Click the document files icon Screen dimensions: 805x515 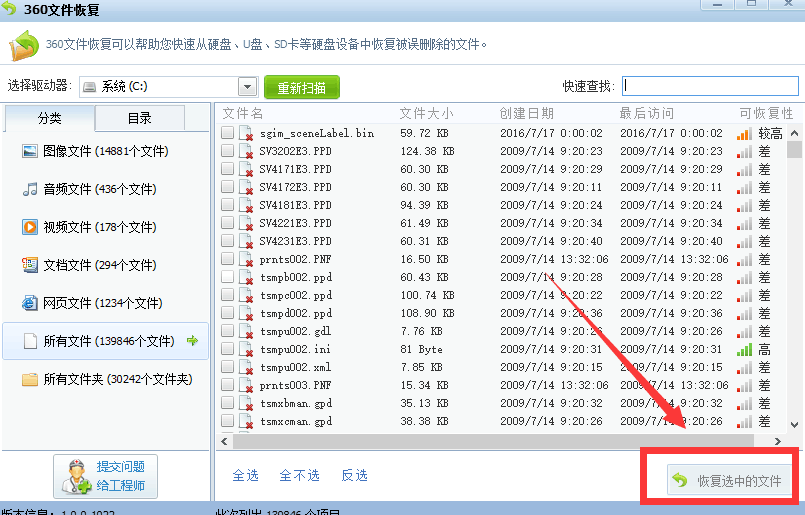pyautogui.click(x=30, y=265)
